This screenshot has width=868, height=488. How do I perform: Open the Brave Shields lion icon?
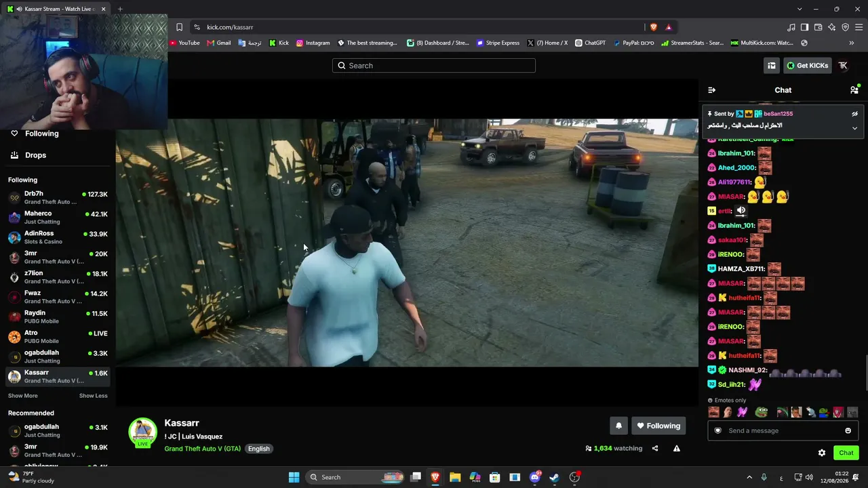click(654, 27)
